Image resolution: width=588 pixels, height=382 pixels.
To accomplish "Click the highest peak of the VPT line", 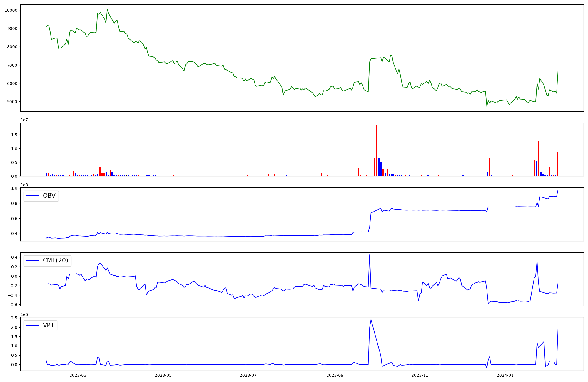I will coord(371,320).
